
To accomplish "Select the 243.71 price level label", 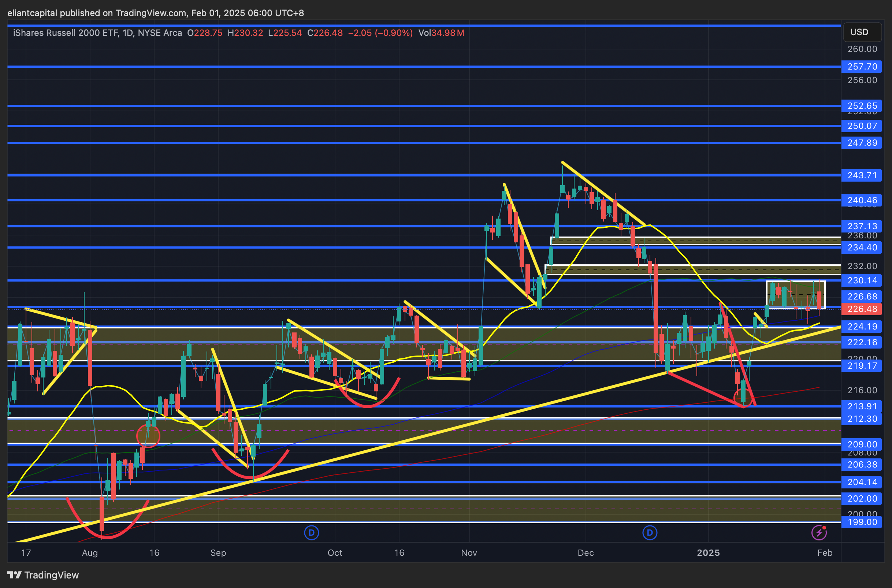I will tap(862, 175).
